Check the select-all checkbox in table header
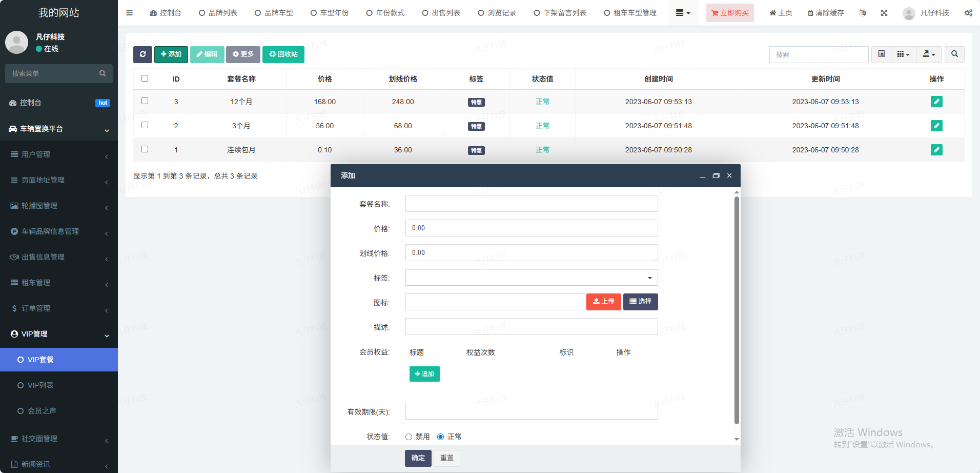The width and height of the screenshot is (980, 473). 145,78
